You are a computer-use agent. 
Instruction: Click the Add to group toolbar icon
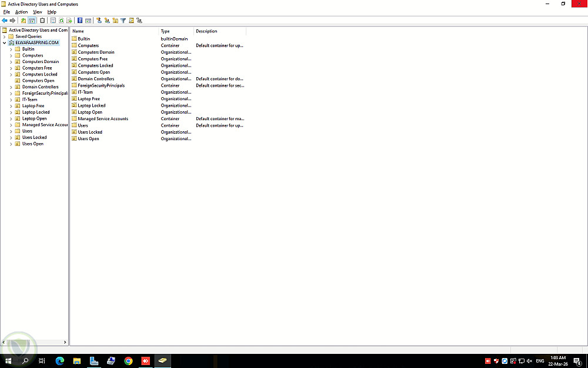pyautogui.click(x=139, y=20)
